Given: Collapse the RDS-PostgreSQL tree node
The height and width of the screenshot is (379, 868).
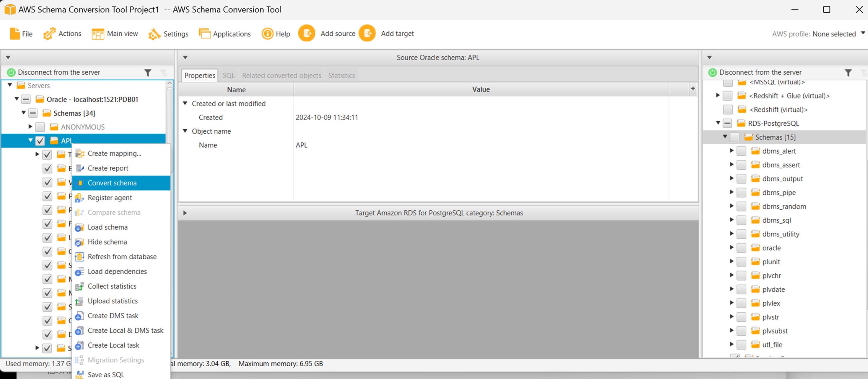Looking at the screenshot, I should pyautogui.click(x=718, y=123).
